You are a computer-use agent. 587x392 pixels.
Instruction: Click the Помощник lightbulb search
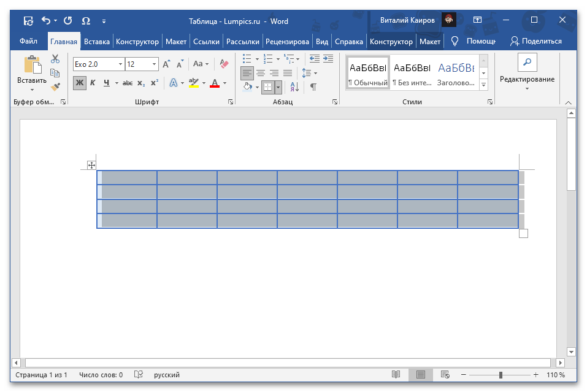point(473,41)
